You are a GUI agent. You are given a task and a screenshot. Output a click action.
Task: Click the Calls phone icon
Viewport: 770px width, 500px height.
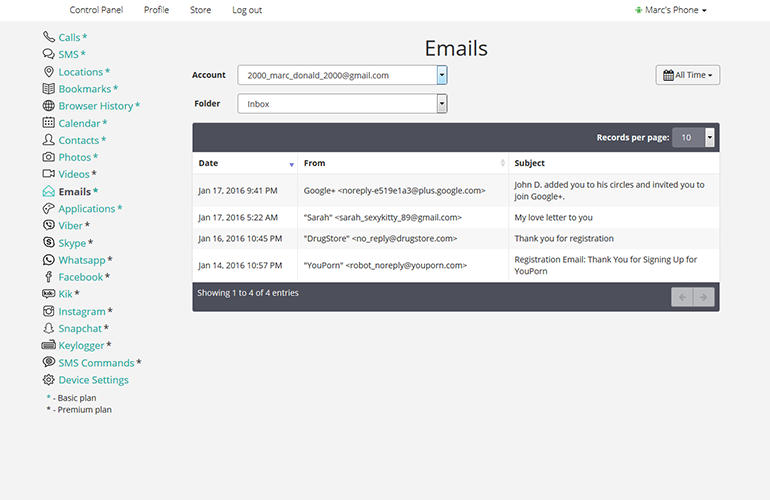[49, 37]
